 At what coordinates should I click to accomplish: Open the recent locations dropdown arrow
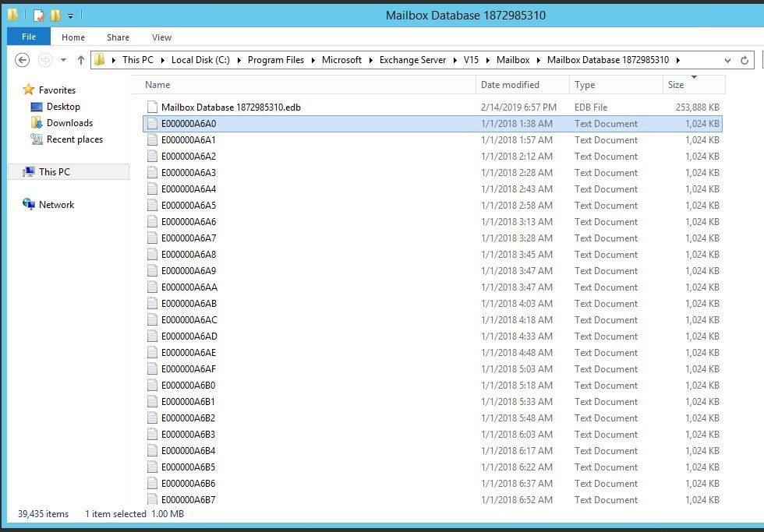click(x=63, y=60)
